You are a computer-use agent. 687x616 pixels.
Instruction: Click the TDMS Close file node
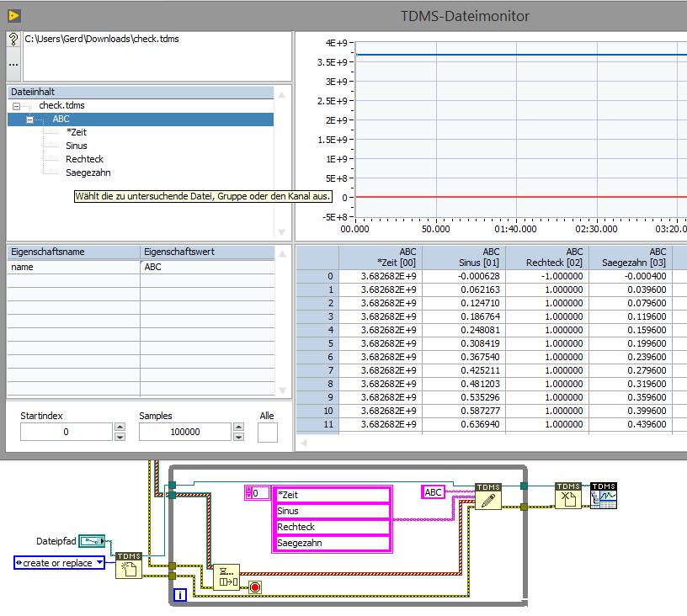[568, 497]
